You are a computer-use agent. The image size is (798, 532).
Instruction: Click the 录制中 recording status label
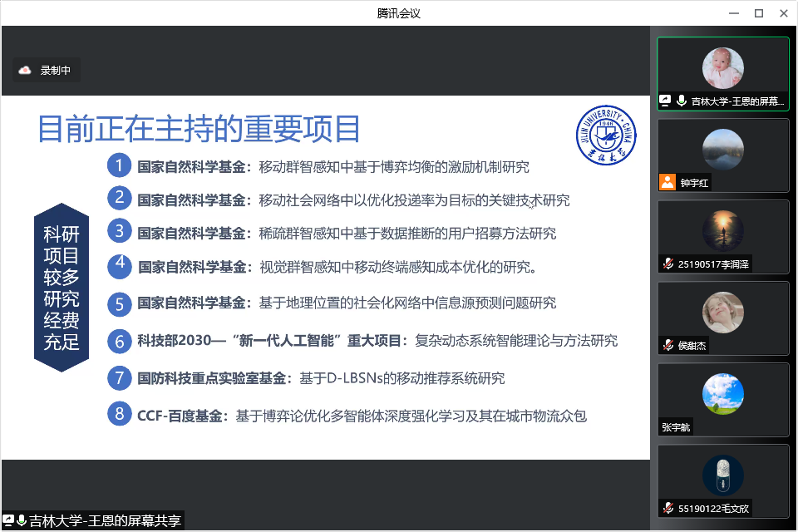tap(56, 71)
